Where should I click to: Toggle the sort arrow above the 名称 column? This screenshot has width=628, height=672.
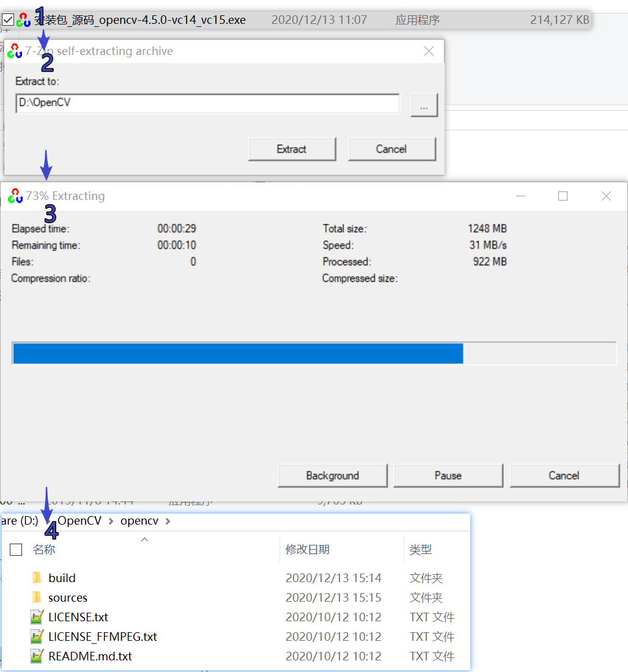(144, 540)
